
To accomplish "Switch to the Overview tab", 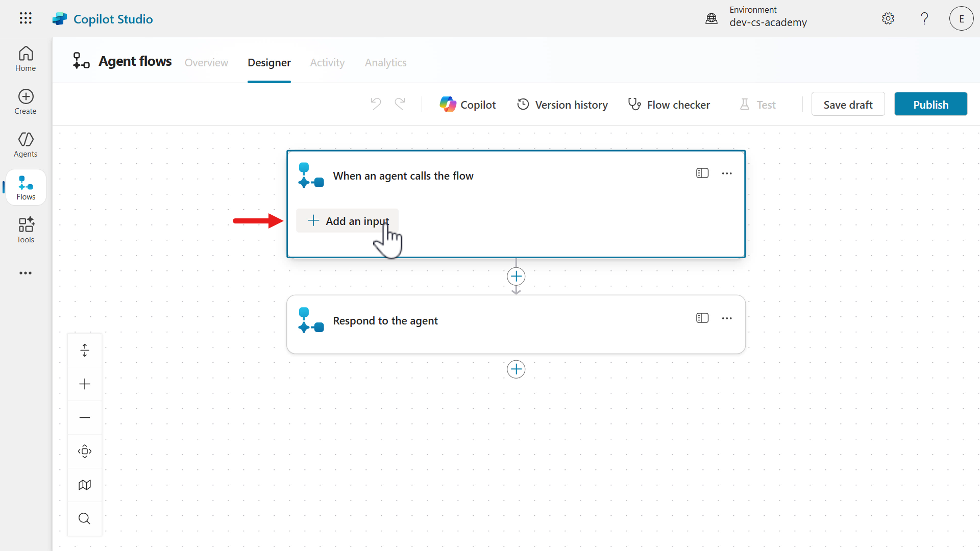I will pyautogui.click(x=206, y=63).
